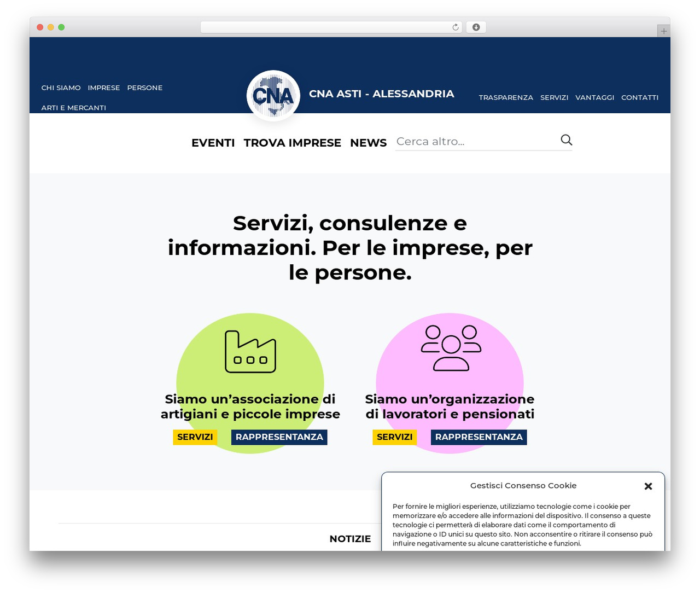Open the NEWS link
The width and height of the screenshot is (700, 593).
pyautogui.click(x=369, y=143)
